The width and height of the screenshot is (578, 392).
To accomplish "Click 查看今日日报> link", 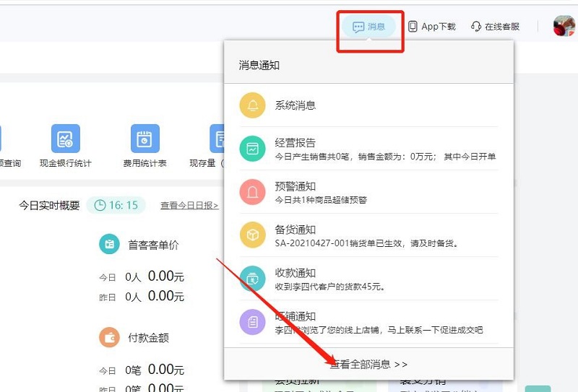I will pyautogui.click(x=189, y=205).
